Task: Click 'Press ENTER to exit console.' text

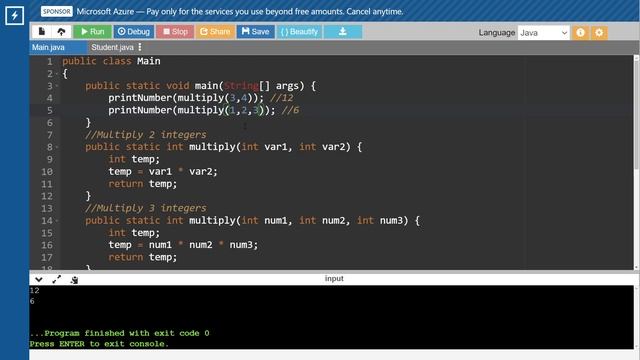Action: tap(99, 344)
